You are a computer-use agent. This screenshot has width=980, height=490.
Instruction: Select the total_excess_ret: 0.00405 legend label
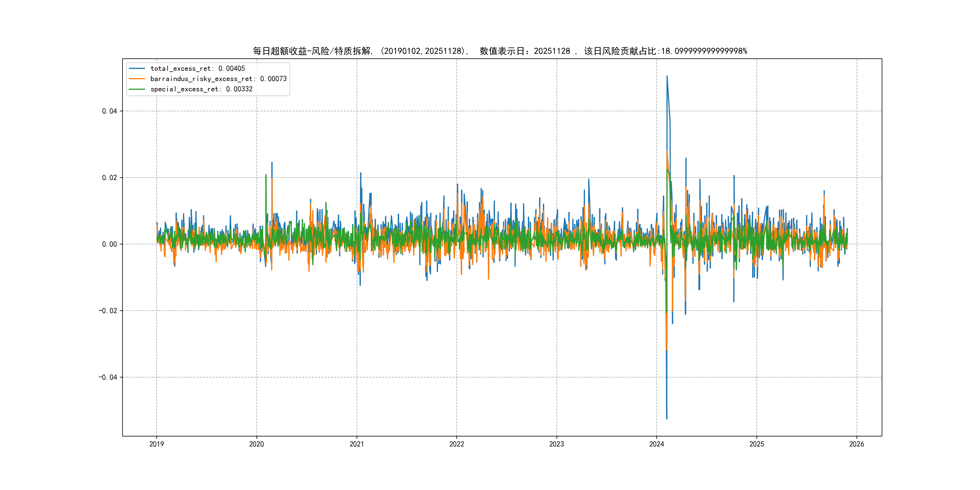198,68
